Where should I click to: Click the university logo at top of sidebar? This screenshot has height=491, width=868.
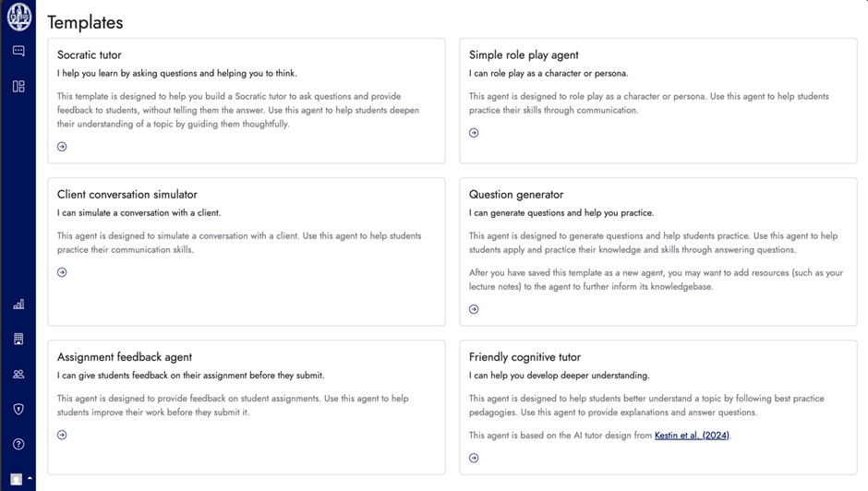coord(18,17)
